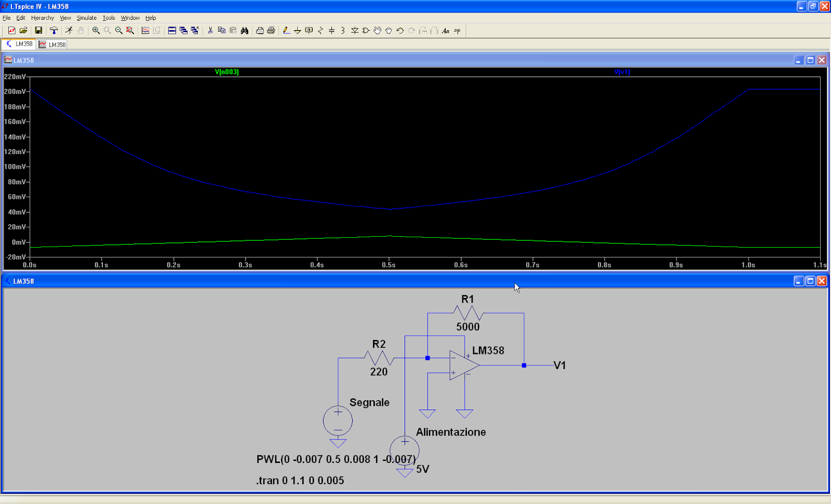Select the Diode placement tool
Image resolution: width=831 pixels, height=504 pixels.
click(x=355, y=31)
